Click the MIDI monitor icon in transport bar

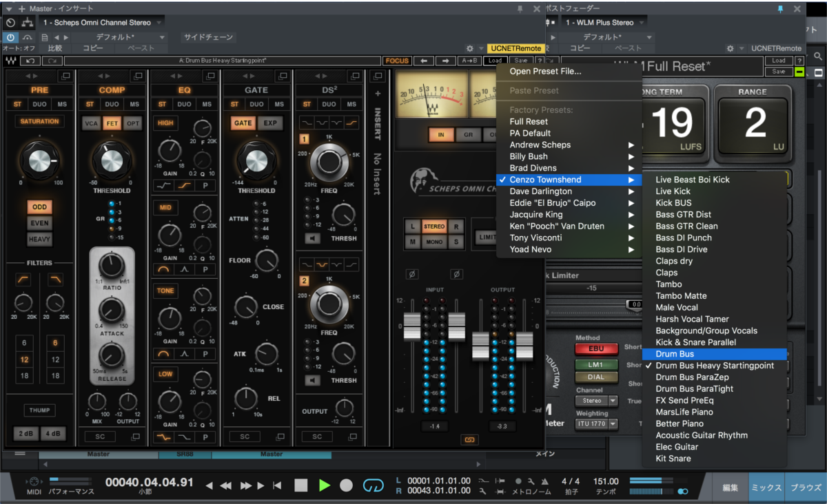(34, 481)
